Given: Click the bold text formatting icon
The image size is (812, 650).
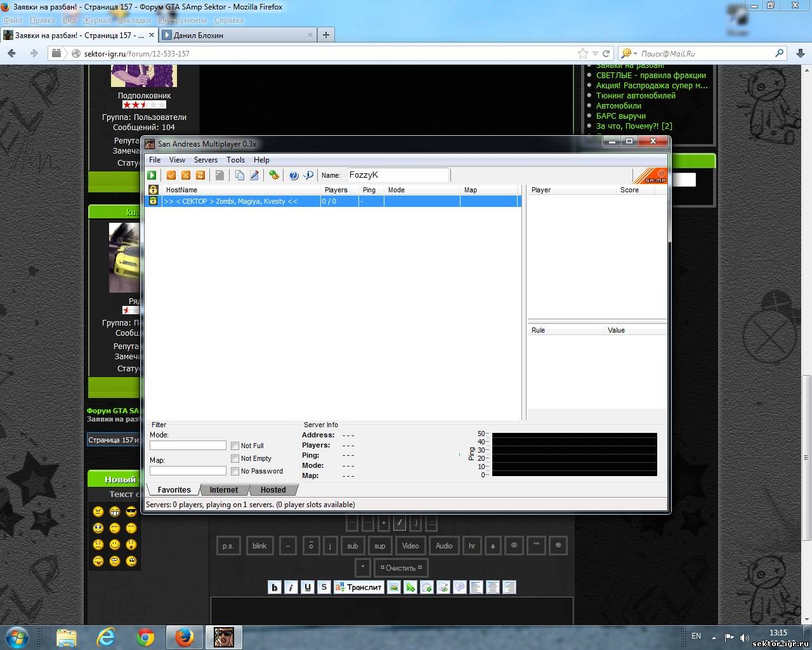Looking at the screenshot, I should (x=274, y=587).
